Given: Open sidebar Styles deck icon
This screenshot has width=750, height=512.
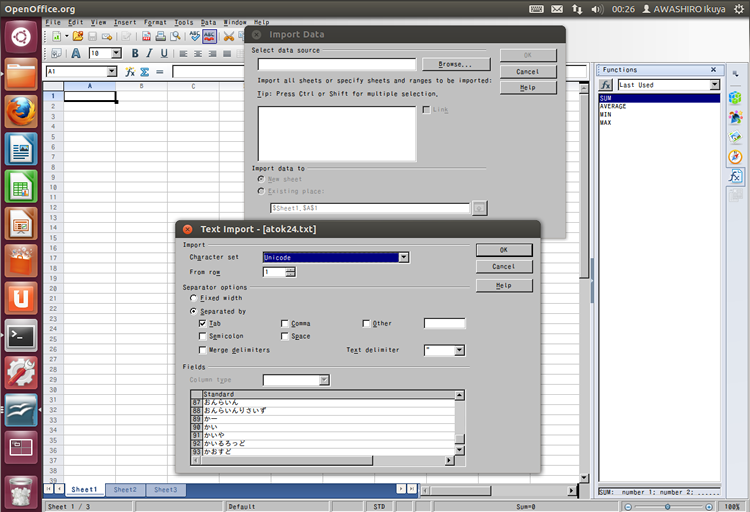Looking at the screenshot, I should pos(735,117).
